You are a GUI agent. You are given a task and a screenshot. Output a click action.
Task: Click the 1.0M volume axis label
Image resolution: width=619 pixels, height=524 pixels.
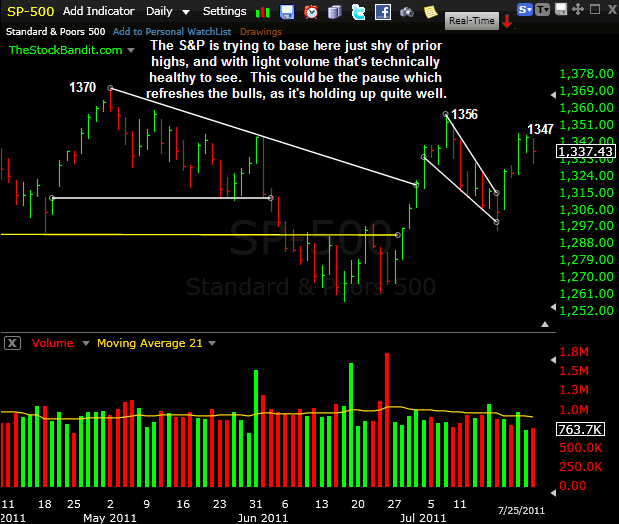(574, 410)
